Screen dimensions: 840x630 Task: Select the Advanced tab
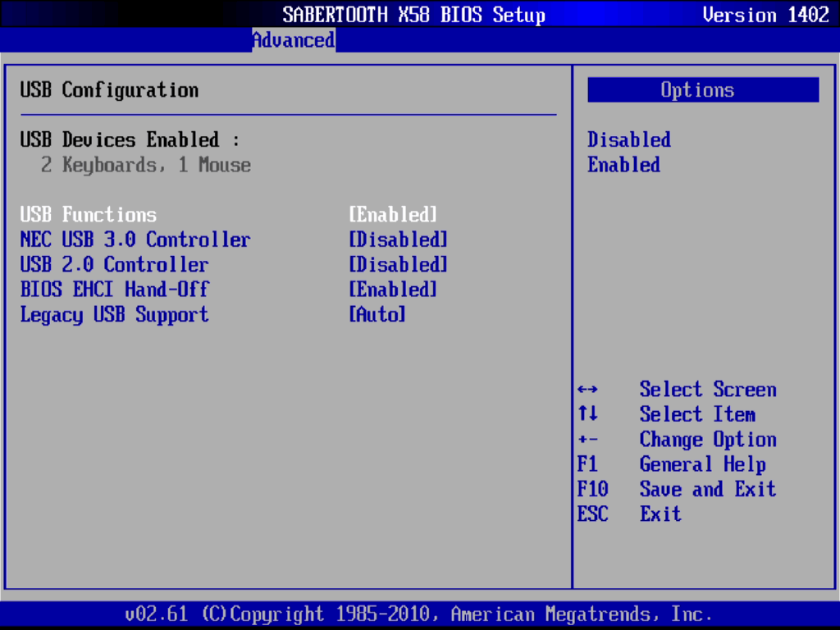click(x=294, y=40)
